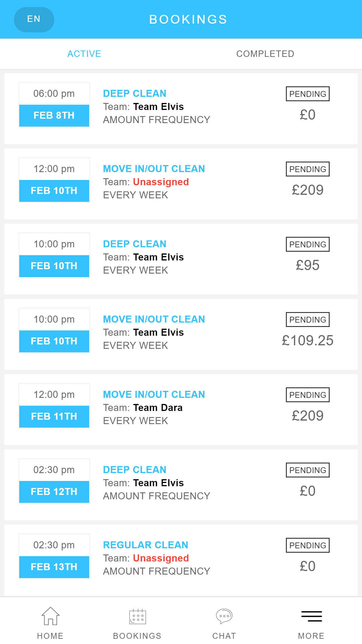The width and height of the screenshot is (362, 644).
Task: Open the More hamburger menu icon
Action: coord(311,616)
